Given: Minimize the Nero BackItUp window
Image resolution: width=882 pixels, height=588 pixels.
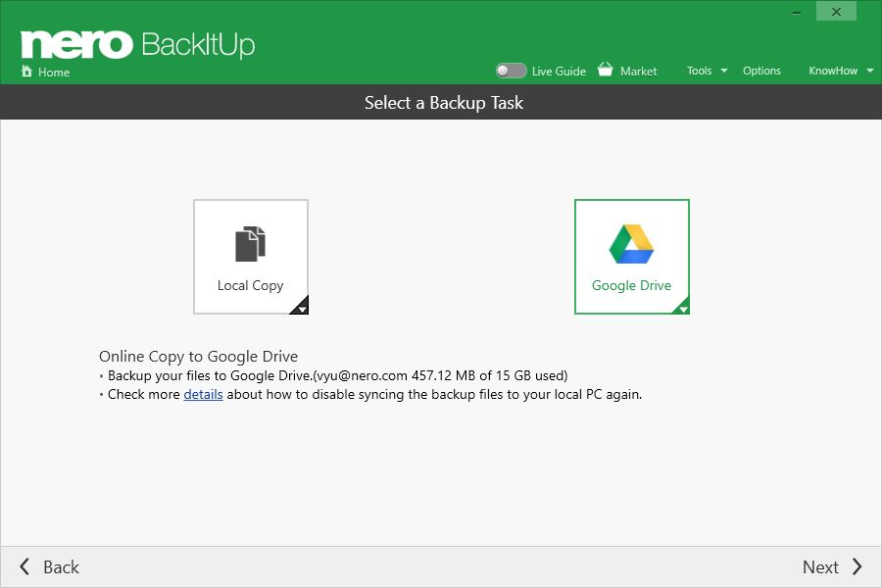Looking at the screenshot, I should (x=797, y=13).
